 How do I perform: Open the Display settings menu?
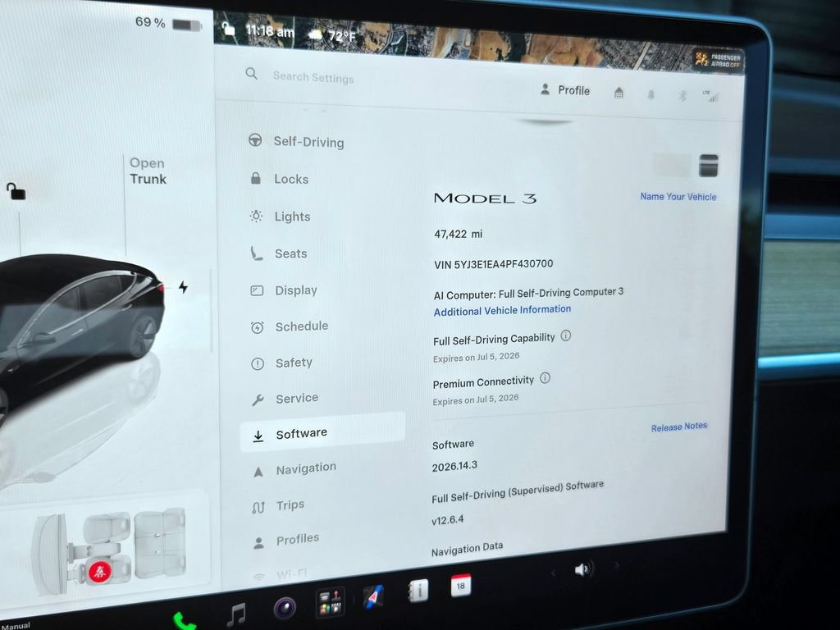tap(284, 290)
